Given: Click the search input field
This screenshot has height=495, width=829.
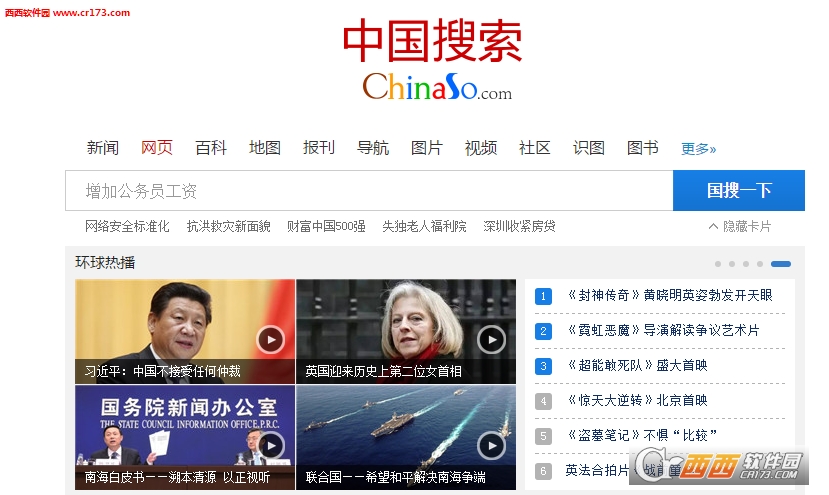Looking at the screenshot, I should (x=369, y=190).
